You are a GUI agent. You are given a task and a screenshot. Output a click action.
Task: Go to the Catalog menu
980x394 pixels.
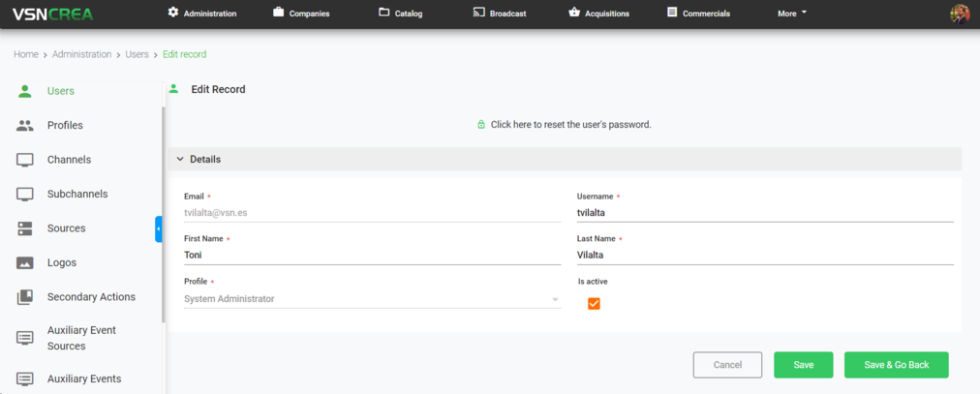[x=400, y=14]
